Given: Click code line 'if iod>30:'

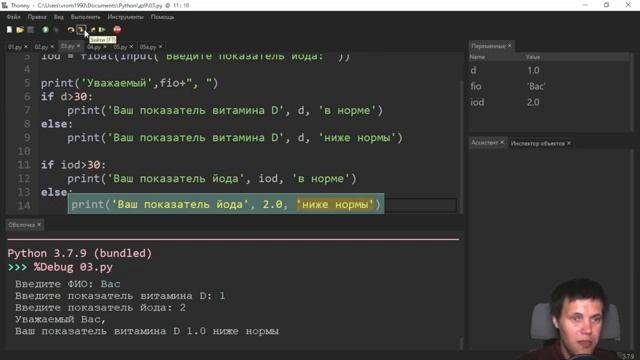Looking at the screenshot, I should tap(73, 165).
